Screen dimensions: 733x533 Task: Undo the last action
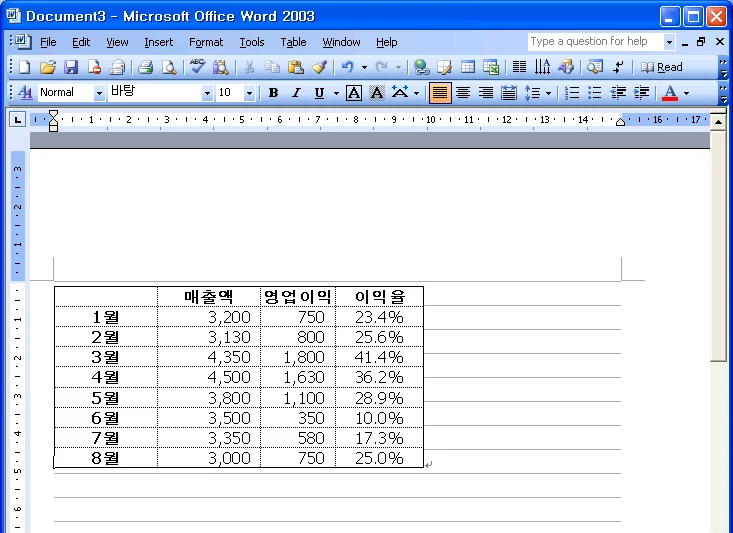pos(347,67)
